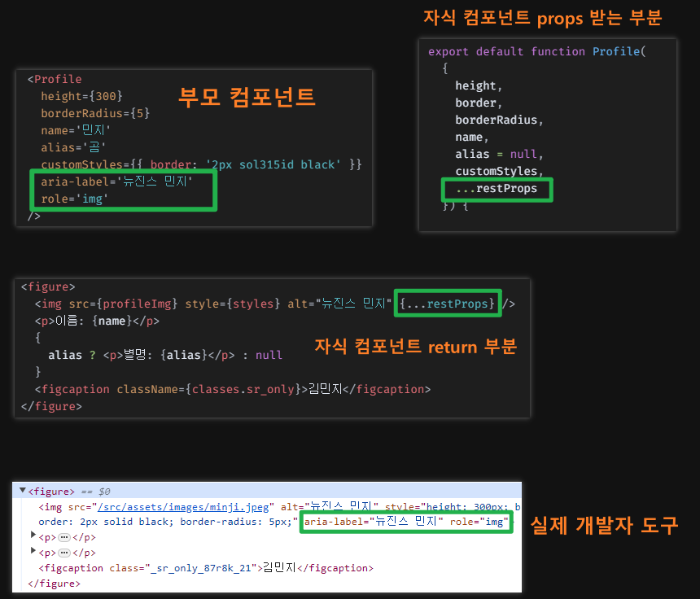Open the /src/assets/images/minji.jpeg link
This screenshot has height=599, width=700.
point(183,507)
